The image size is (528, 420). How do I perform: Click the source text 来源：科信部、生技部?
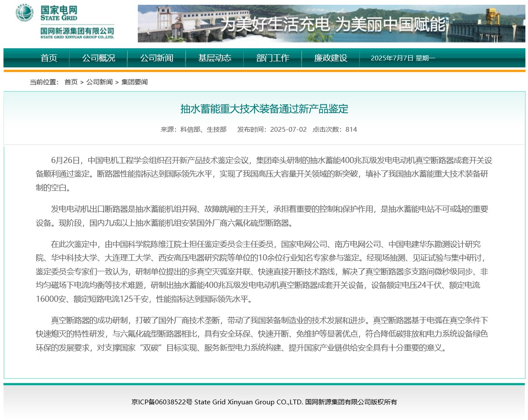point(193,130)
